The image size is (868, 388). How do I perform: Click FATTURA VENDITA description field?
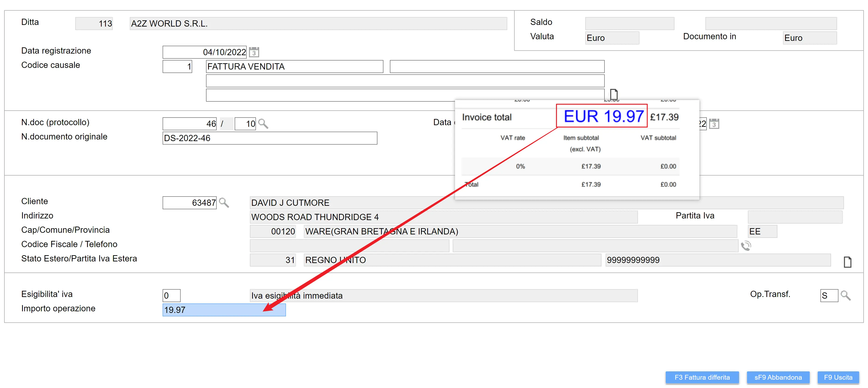click(294, 66)
